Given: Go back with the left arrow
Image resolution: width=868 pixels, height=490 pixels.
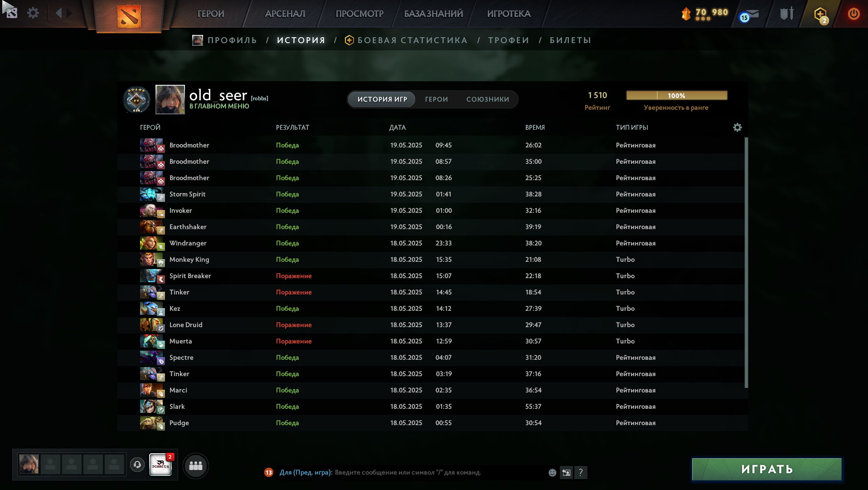Looking at the screenshot, I should tap(58, 13).
